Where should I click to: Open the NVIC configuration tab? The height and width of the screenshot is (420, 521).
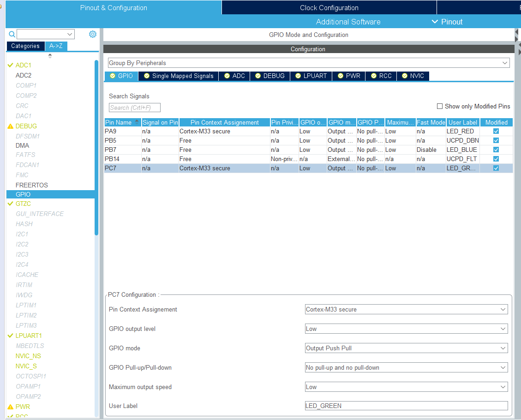(x=413, y=76)
